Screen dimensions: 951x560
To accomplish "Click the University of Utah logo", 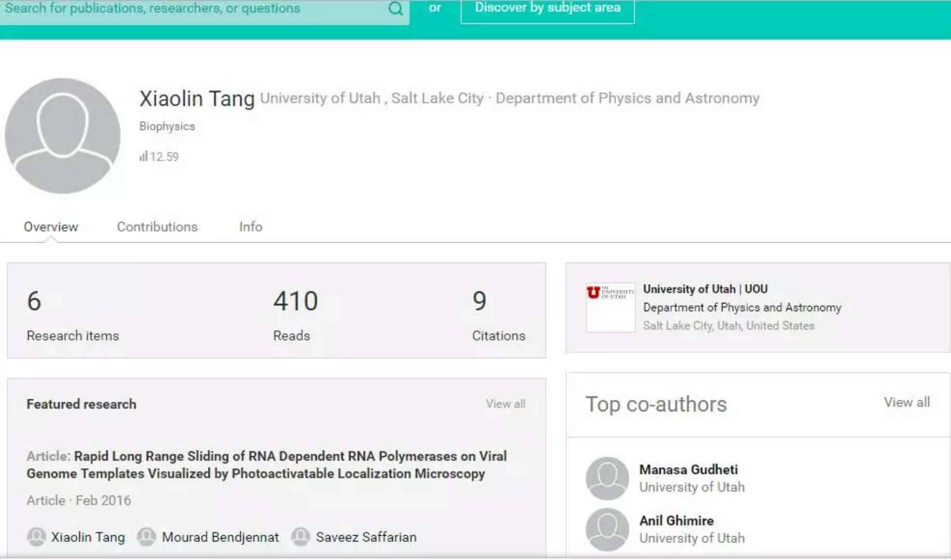I will (610, 307).
